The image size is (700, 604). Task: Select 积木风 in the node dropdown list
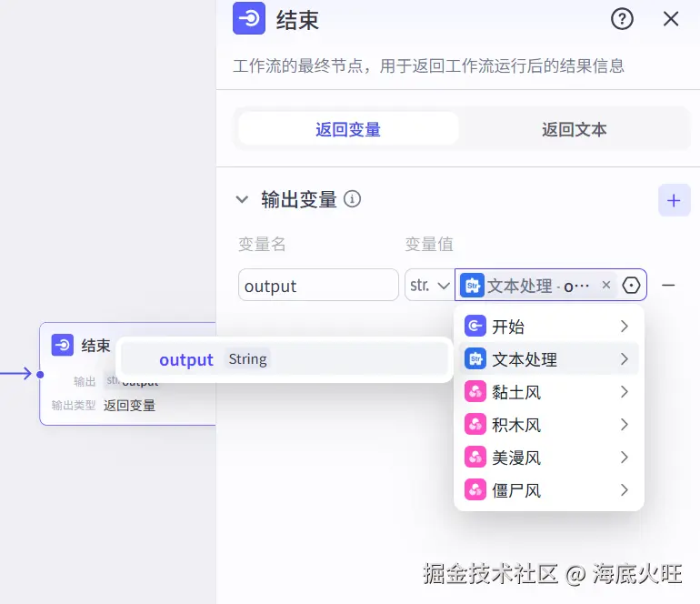[549, 425]
